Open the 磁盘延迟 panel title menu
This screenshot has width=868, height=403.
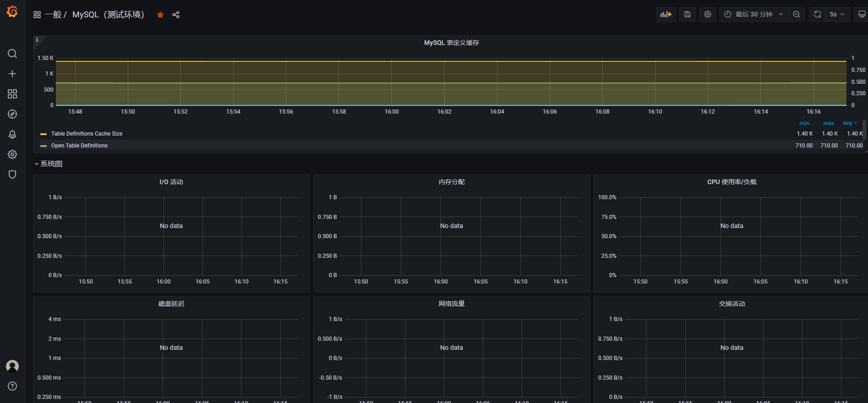(x=171, y=304)
